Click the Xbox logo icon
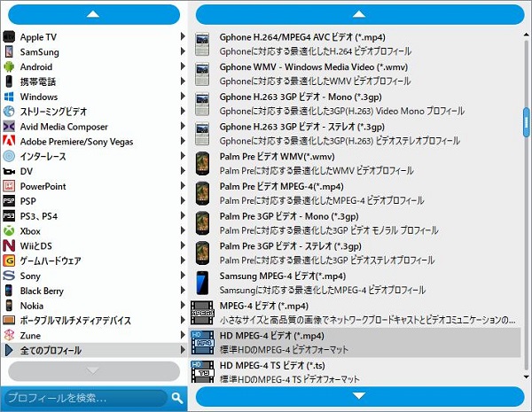Viewport: 532px width, 412px height. pyautogui.click(x=9, y=230)
